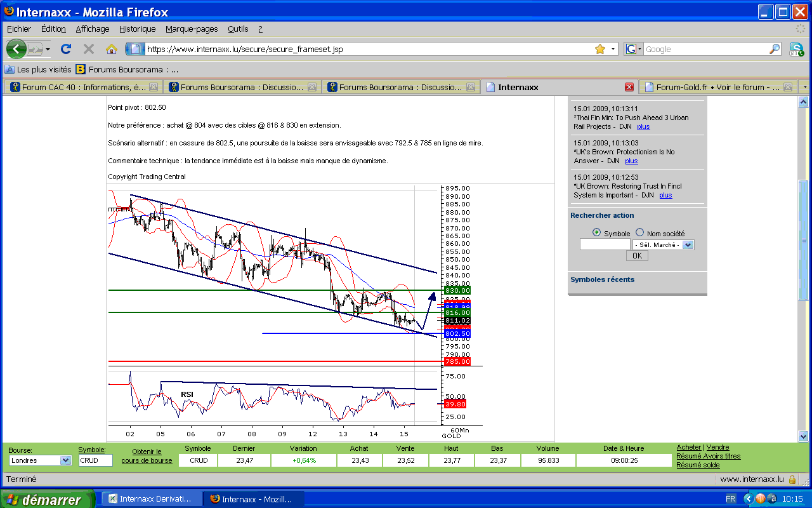Open 'plus' link for Restoring Trust news
Image resolution: width=812 pixels, height=508 pixels.
pos(665,195)
